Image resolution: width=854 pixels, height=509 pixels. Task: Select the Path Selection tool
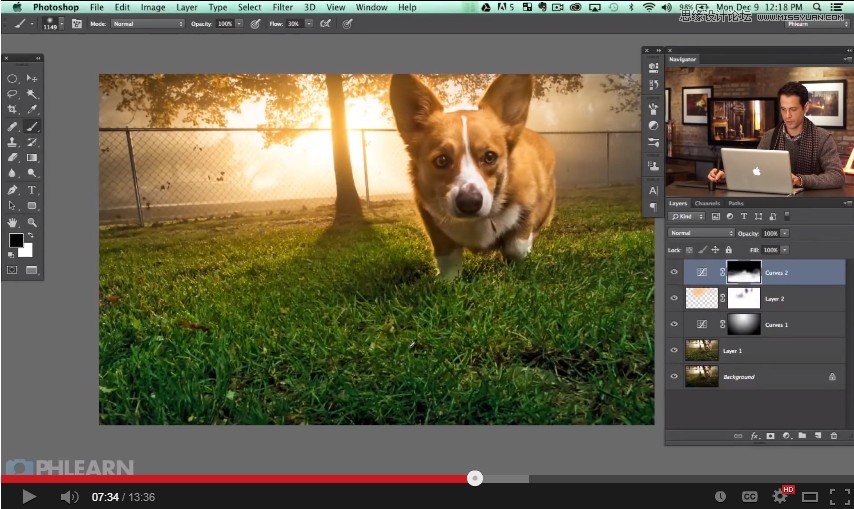point(12,206)
